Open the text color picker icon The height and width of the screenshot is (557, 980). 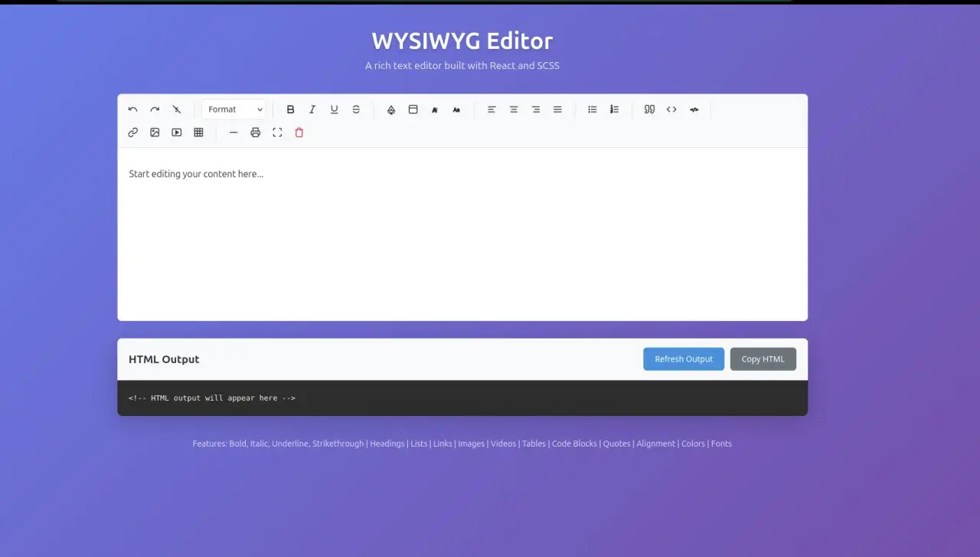coord(391,110)
